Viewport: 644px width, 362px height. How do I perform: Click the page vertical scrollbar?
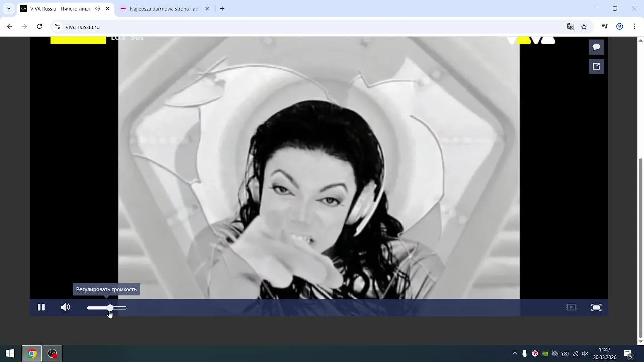pos(640,248)
